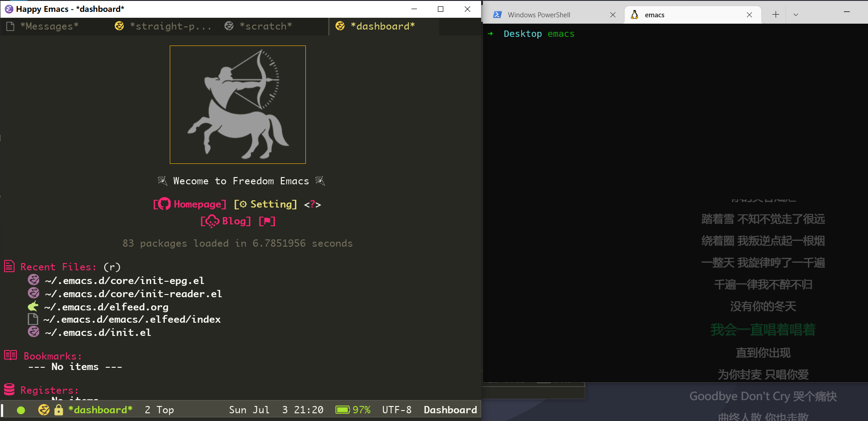
Task: Expand the terminal new-tab dropdown arrow
Action: click(x=796, y=15)
